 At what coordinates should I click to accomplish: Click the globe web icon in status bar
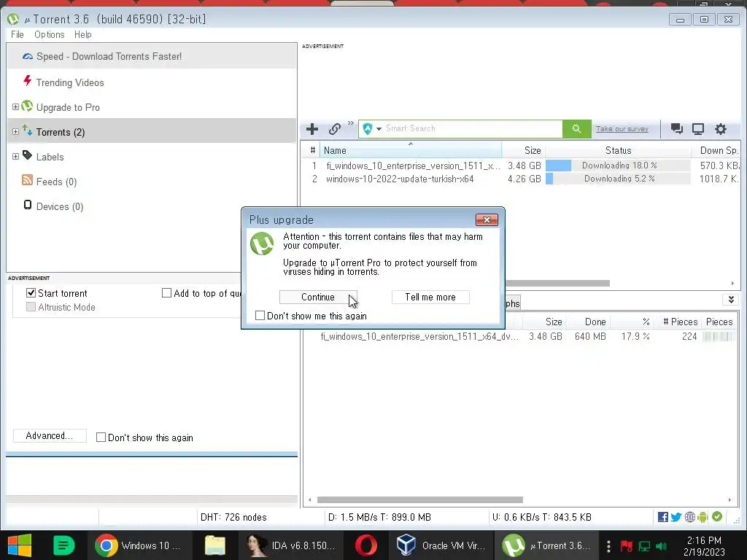pos(690,517)
